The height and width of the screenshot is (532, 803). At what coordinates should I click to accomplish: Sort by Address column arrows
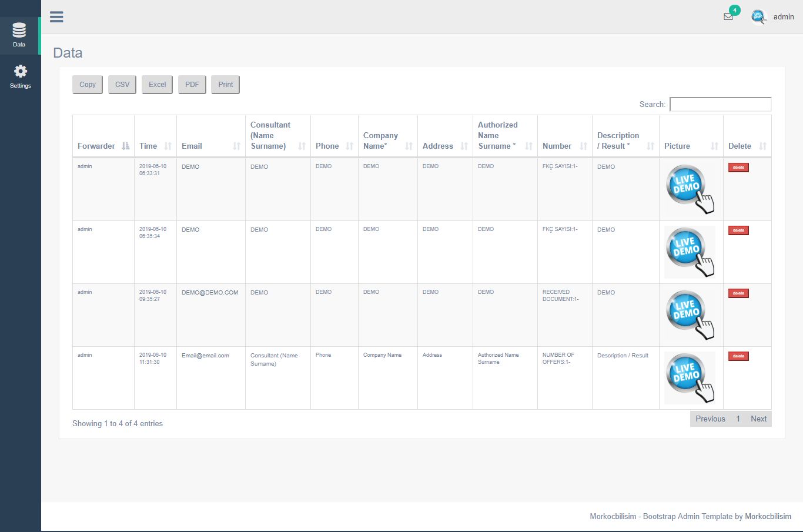pos(464,146)
